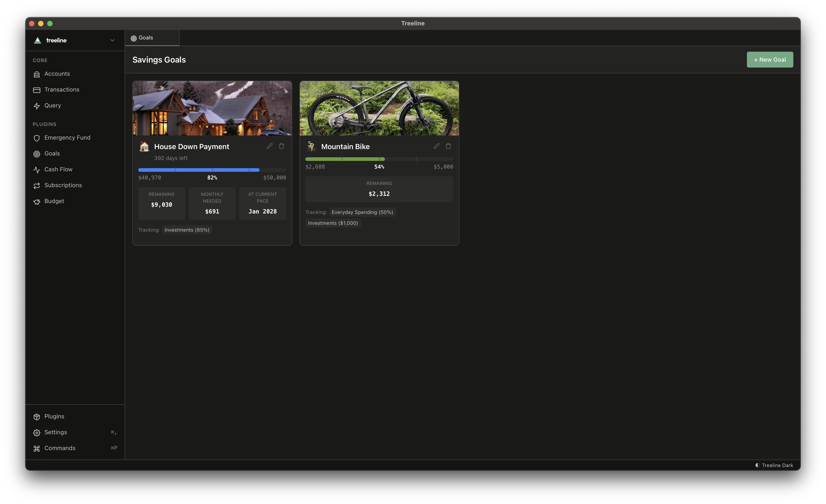Click the House Down Payment progress bar
Image resolution: width=826 pixels, height=504 pixels.
pyautogui.click(x=212, y=170)
